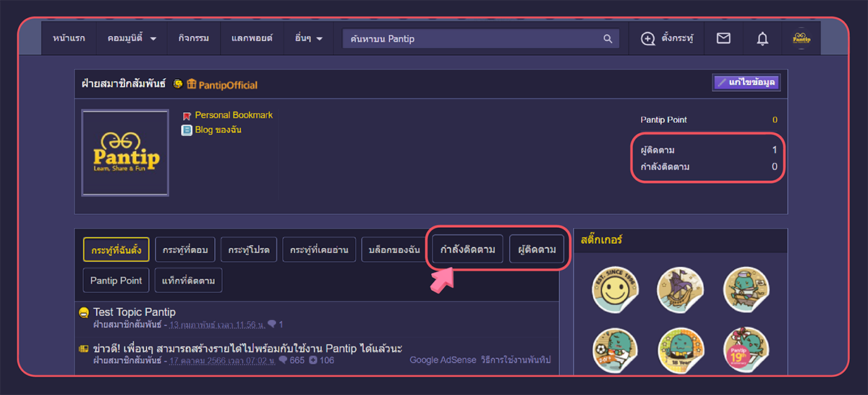Open the Personal Bookmark link
868x395 pixels.
234,115
